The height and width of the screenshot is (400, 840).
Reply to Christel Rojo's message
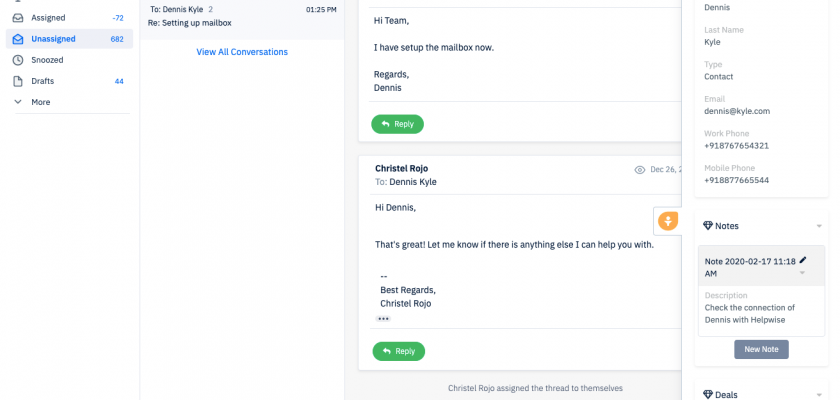(398, 351)
